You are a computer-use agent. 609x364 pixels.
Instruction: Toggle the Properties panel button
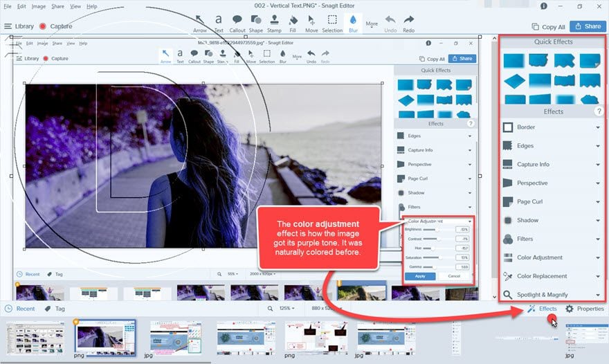pos(585,309)
